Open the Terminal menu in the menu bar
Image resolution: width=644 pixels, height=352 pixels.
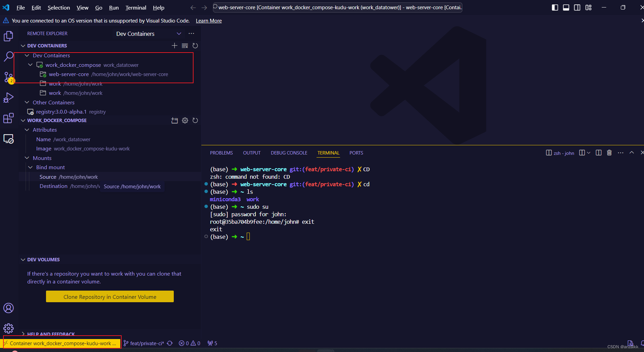tap(135, 8)
